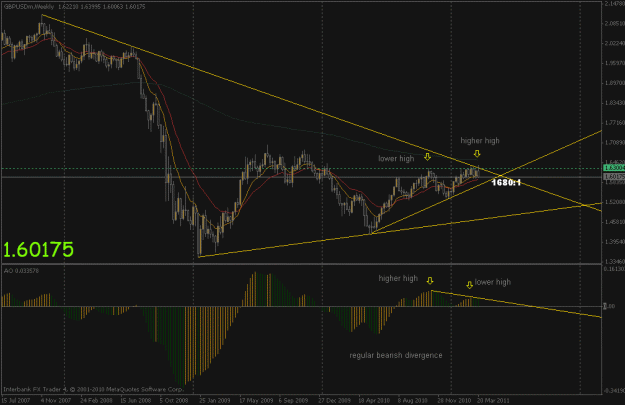Select 'higher high' label in AO panel
625x405 pixels.
click(398, 278)
